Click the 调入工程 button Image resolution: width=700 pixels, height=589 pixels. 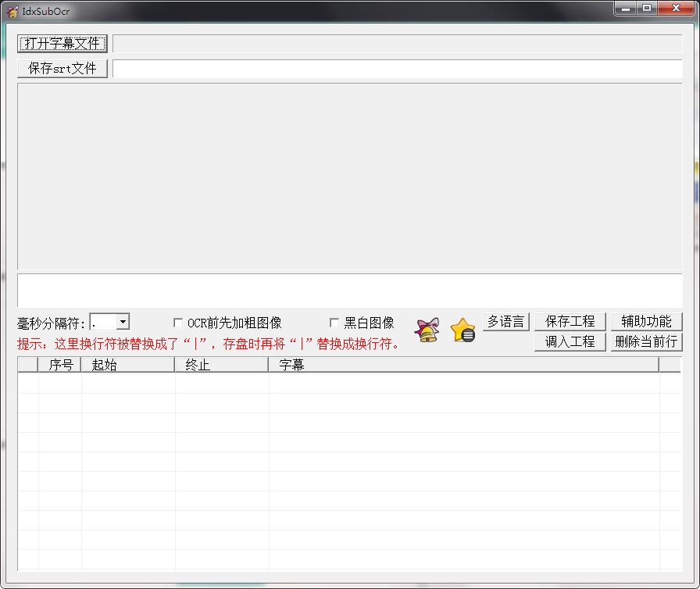(570, 342)
